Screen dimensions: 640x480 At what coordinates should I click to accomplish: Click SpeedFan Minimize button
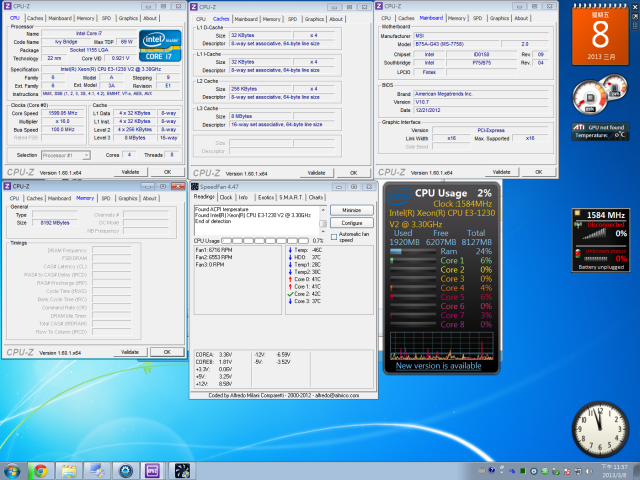(x=351, y=210)
